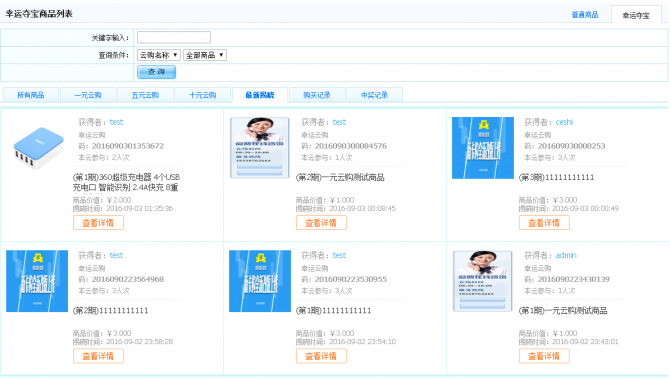Image resolution: width=670 pixels, height=379 pixels.
Task: Open the 购买记录 tab
Action: (x=317, y=95)
